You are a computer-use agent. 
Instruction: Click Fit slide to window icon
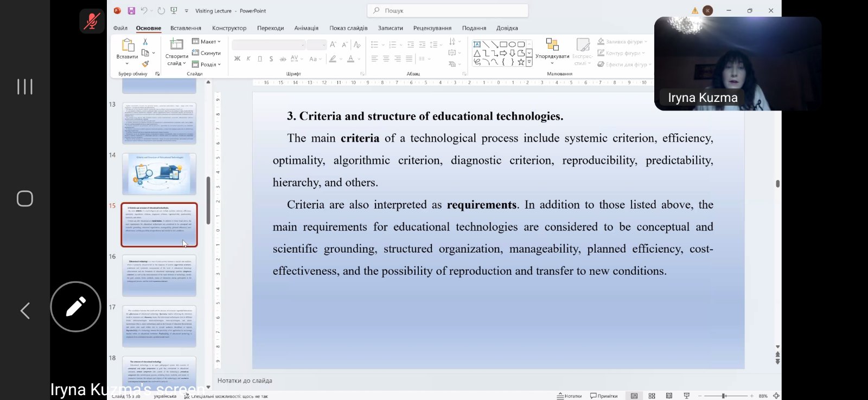[x=776, y=396]
